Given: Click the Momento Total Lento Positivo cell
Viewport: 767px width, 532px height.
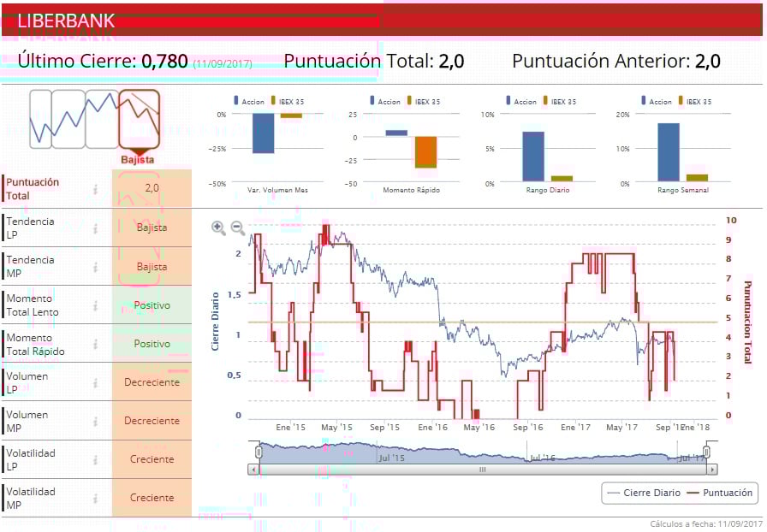Looking at the screenshot, I should click(x=152, y=305).
